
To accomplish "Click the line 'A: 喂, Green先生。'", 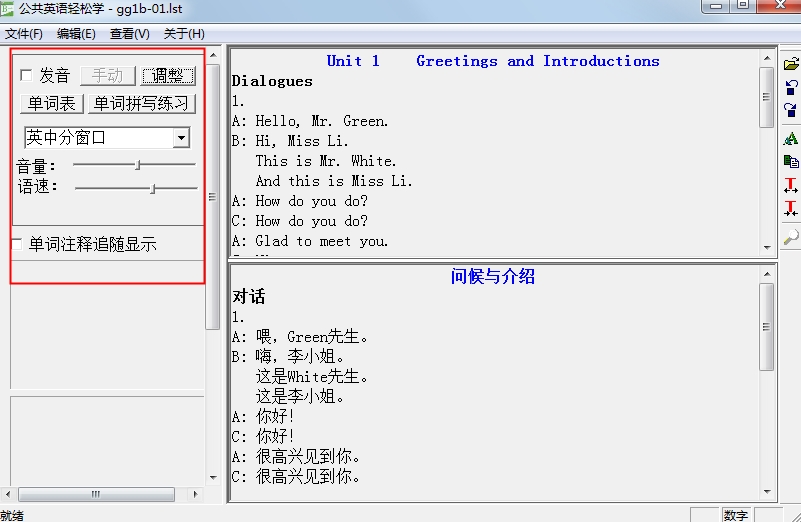I will click(300, 337).
